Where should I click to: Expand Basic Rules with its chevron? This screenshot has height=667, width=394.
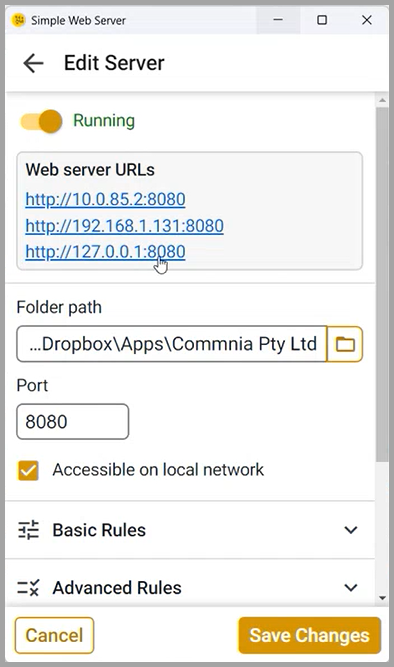click(351, 530)
